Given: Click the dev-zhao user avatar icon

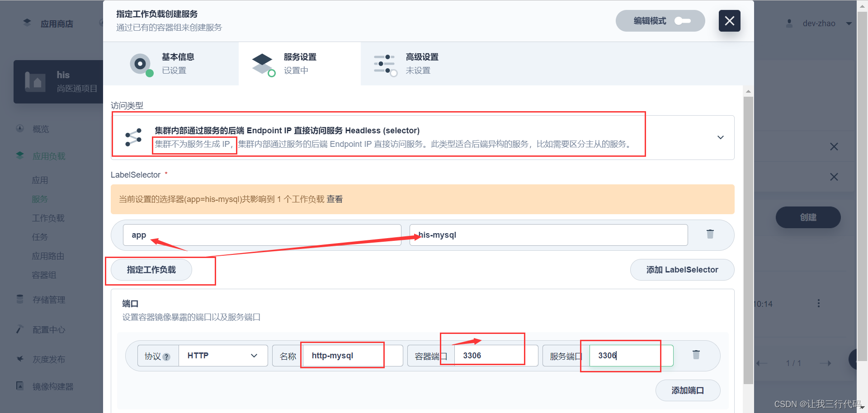Looking at the screenshot, I should click(x=789, y=23).
